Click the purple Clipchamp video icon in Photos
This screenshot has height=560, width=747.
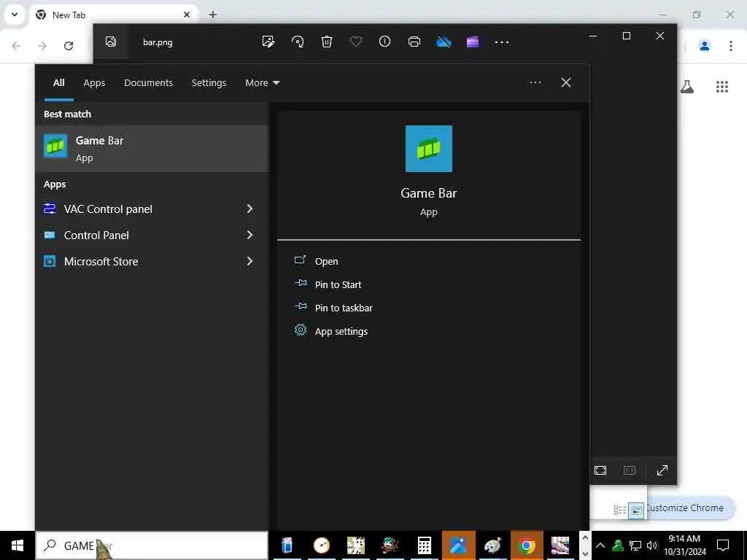coord(473,42)
